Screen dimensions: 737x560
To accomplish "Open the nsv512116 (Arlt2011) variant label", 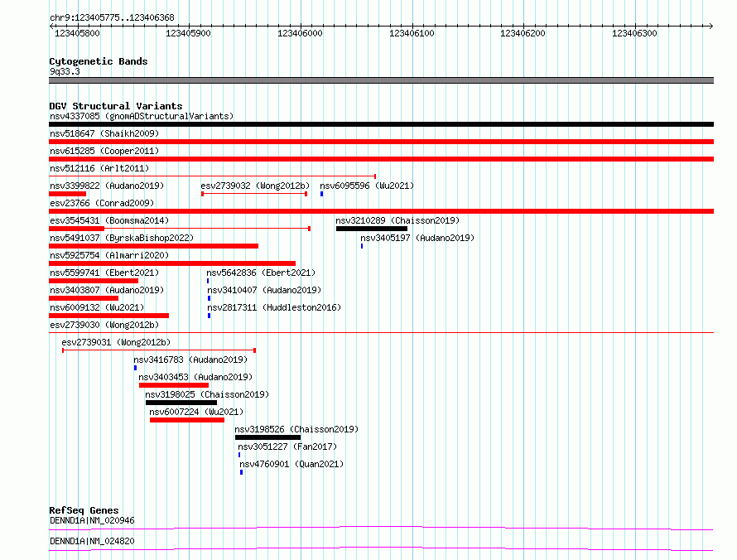I will coord(99,168).
